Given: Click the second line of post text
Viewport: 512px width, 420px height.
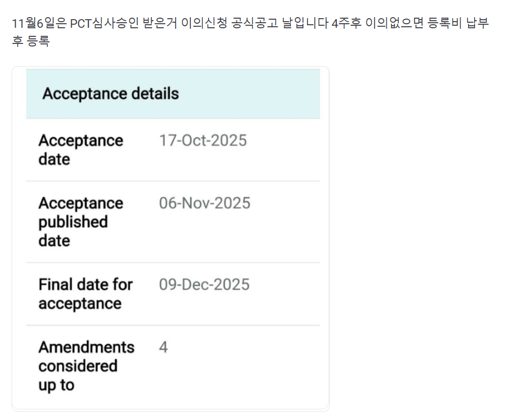Looking at the screenshot, I should pos(30,42).
